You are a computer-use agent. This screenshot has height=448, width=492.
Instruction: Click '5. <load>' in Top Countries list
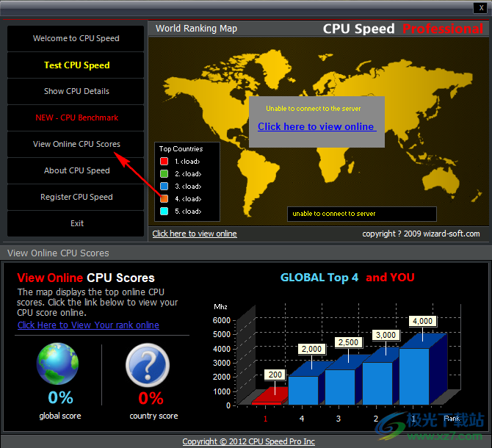(188, 211)
